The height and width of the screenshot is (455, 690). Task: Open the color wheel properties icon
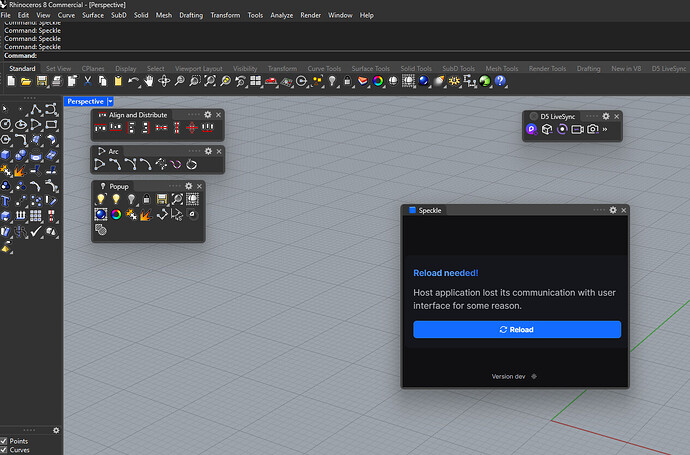[x=378, y=81]
